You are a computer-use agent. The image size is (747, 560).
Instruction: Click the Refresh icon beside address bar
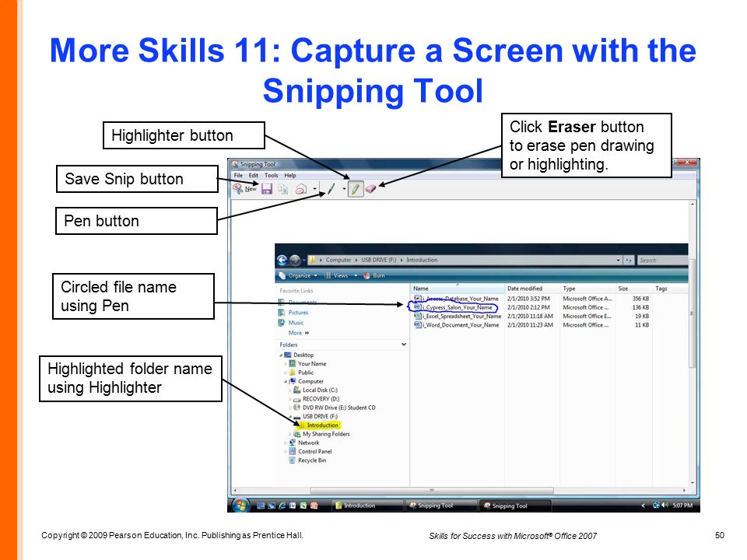coord(629,260)
